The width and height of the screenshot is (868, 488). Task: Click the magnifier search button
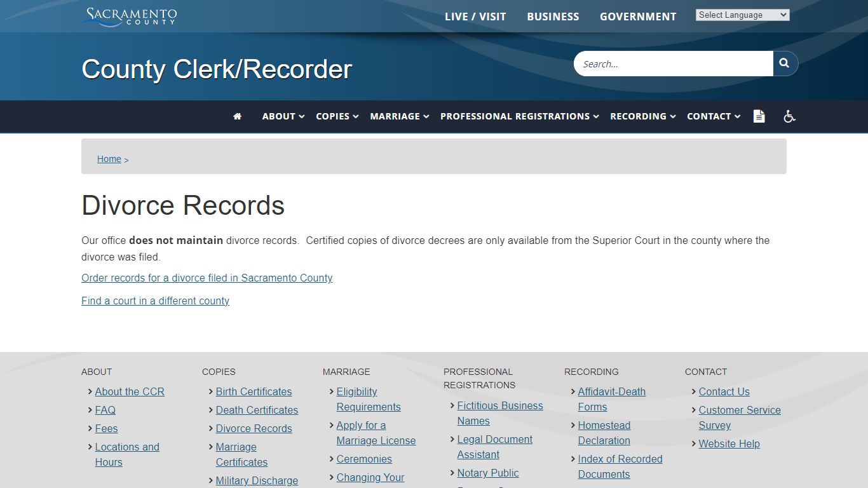tap(785, 64)
